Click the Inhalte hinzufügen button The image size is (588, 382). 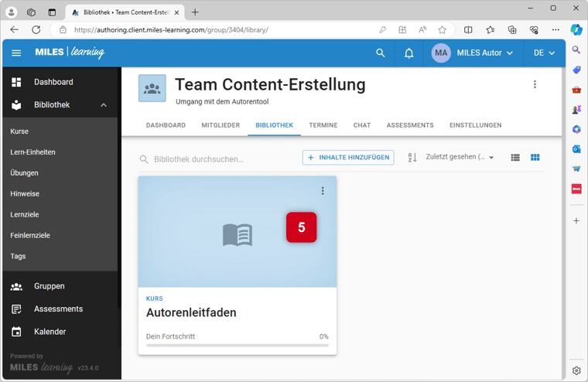point(348,158)
